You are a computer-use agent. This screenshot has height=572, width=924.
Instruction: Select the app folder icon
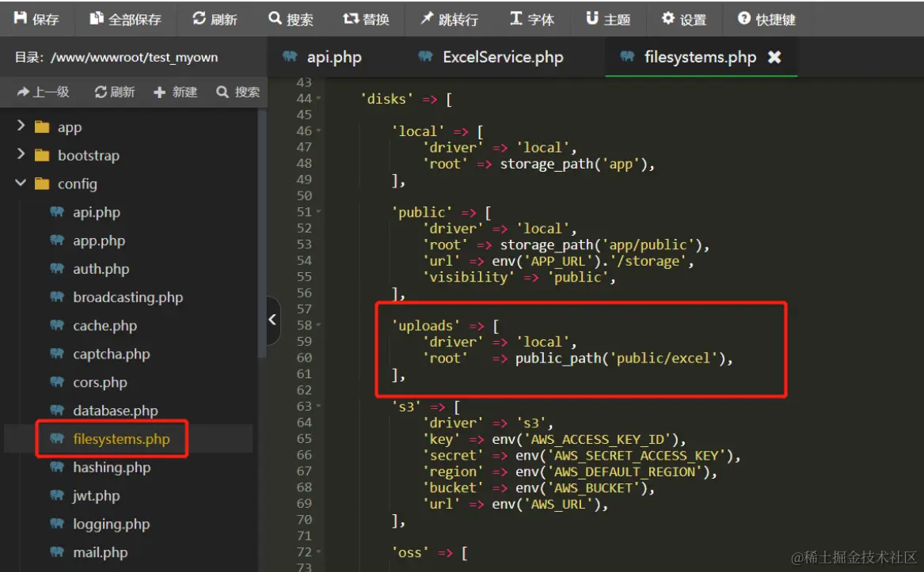tap(42, 127)
